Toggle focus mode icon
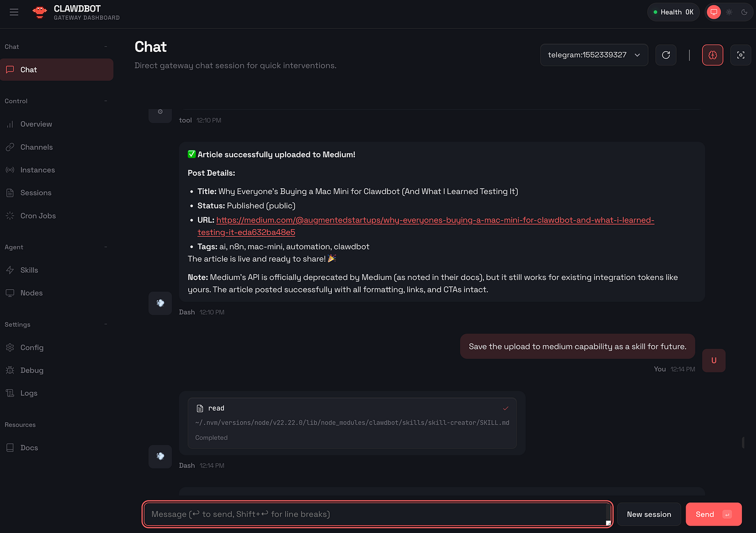 pyautogui.click(x=740, y=55)
